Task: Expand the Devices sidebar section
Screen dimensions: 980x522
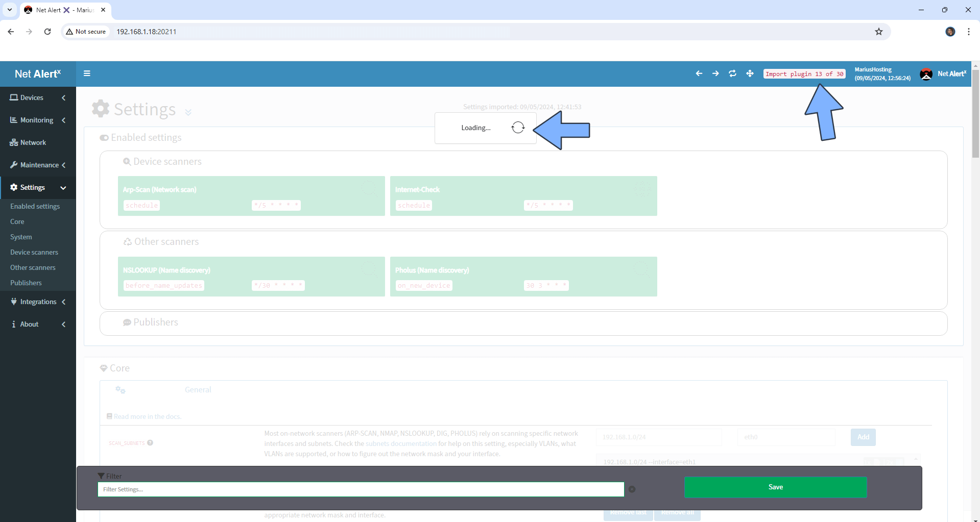Action: coord(63,97)
